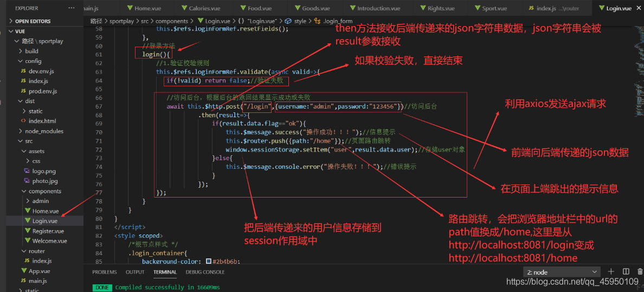
Task: Click the JS icon beside prod.env.js
Action: 23,91
